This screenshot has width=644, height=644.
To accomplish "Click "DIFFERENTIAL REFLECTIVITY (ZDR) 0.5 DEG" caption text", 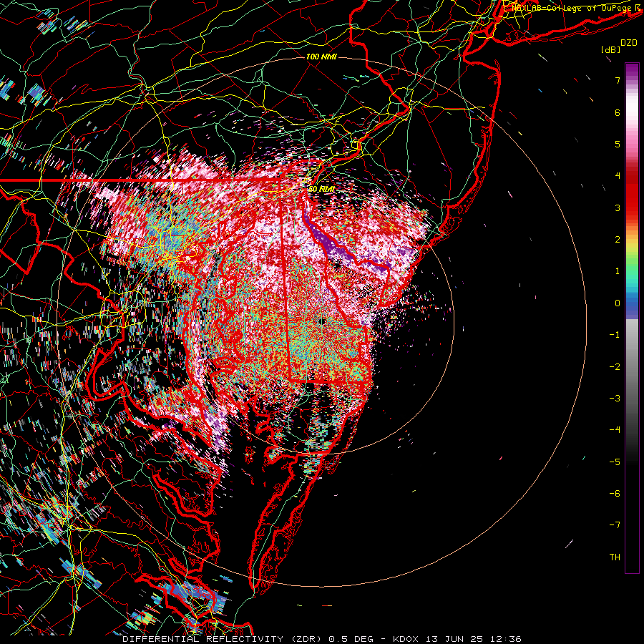I will click(248, 639).
